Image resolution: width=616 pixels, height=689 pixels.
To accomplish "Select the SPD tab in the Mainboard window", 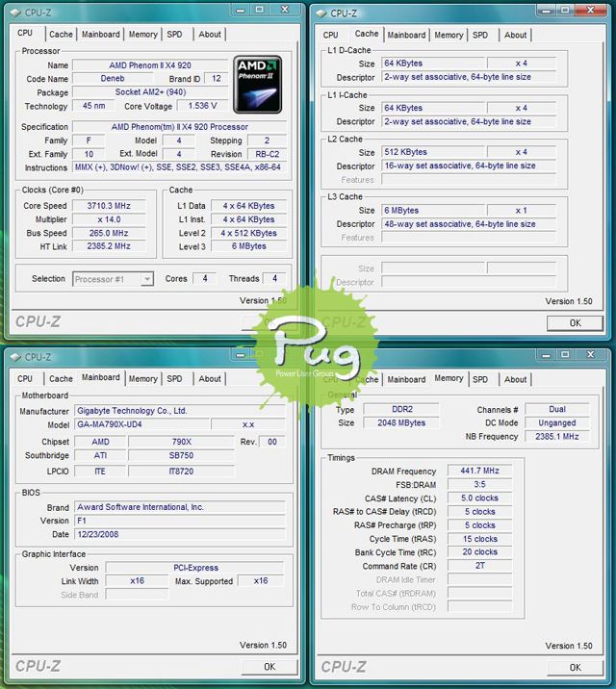I will [174, 379].
